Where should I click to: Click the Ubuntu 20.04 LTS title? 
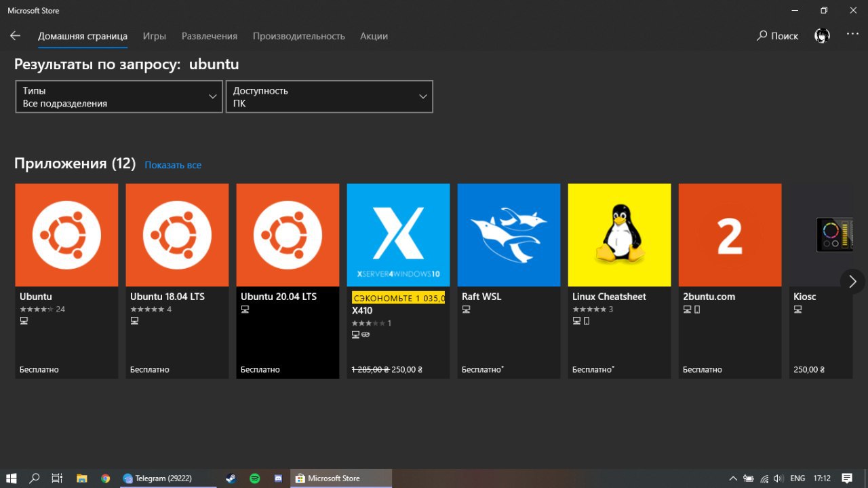(x=279, y=297)
